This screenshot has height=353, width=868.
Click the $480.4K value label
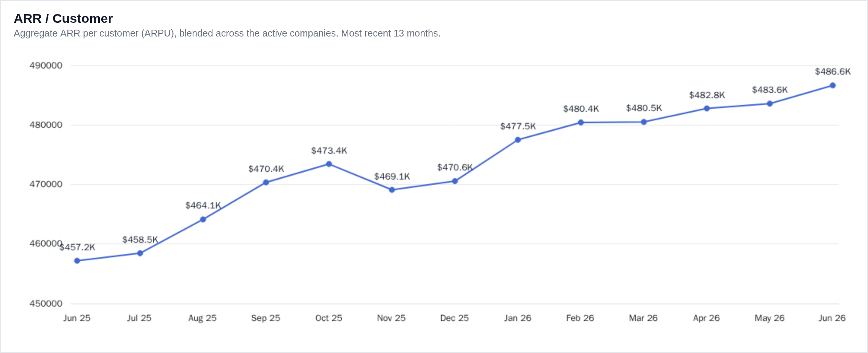pos(581,109)
